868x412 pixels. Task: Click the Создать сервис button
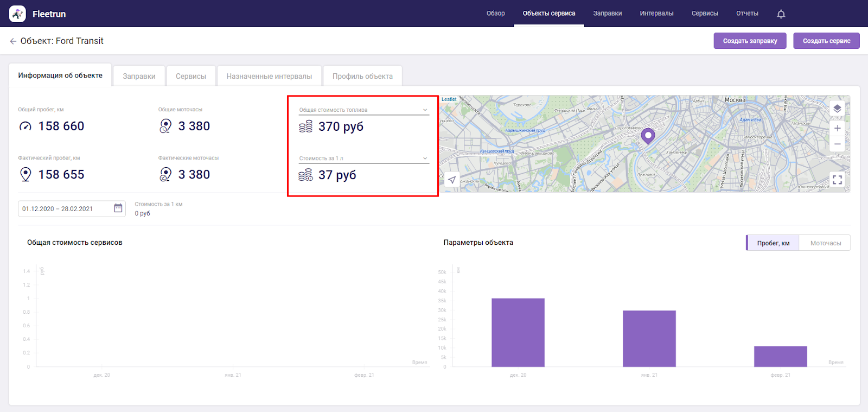tap(826, 41)
